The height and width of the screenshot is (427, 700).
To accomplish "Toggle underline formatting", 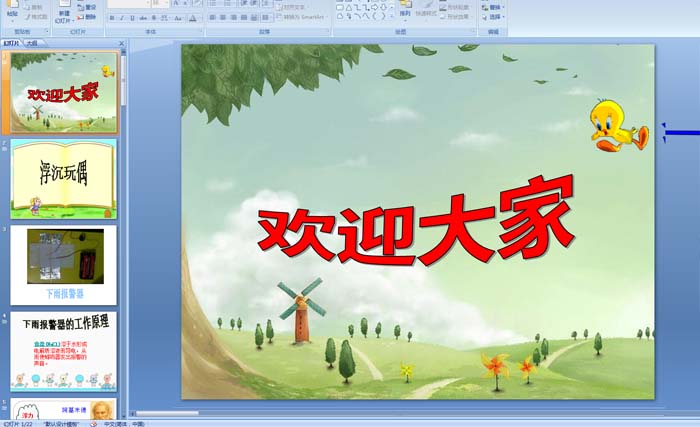I will (x=132, y=18).
